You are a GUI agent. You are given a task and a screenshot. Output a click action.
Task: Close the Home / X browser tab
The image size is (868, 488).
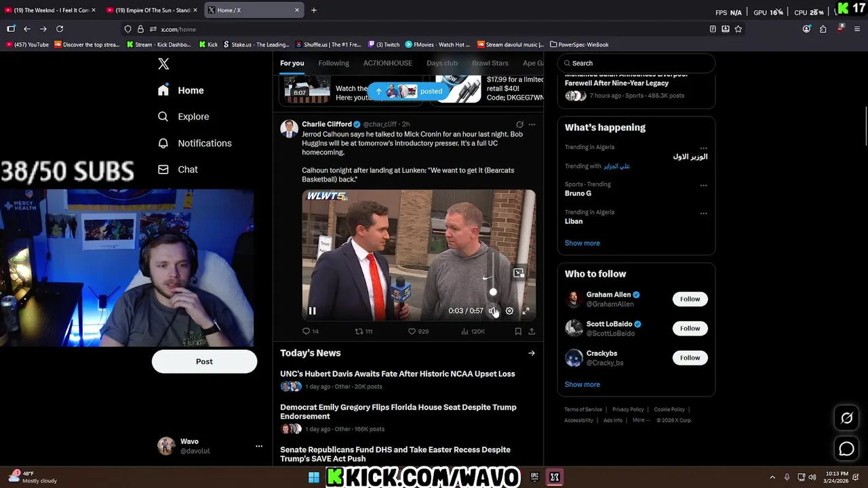(x=297, y=10)
